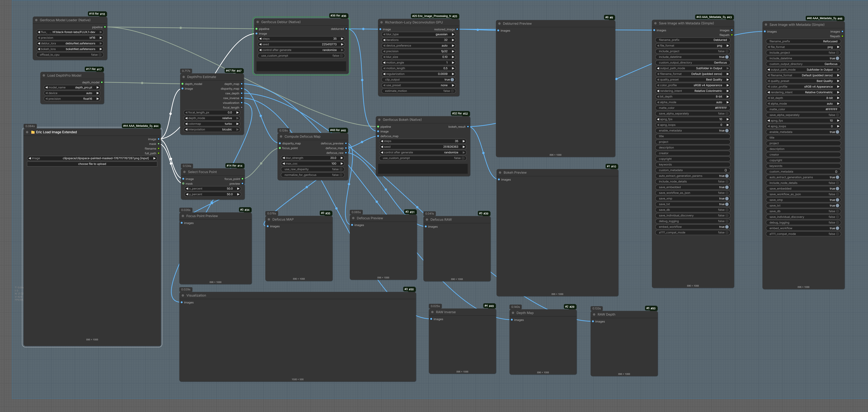
Task: Click seed field in Genfocus Bokeh node
Action: (x=423, y=147)
